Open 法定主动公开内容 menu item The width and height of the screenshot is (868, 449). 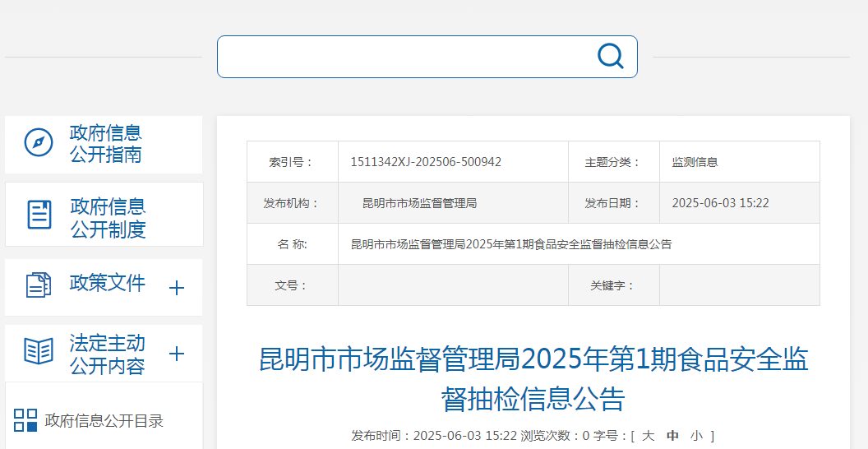[108, 354]
